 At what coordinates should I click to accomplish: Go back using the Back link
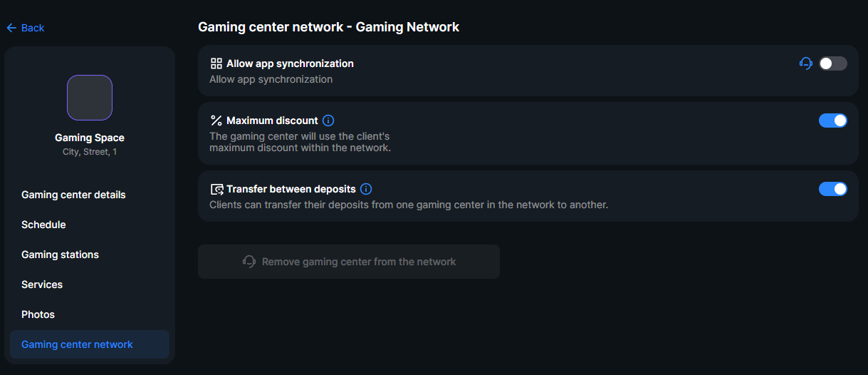25,28
